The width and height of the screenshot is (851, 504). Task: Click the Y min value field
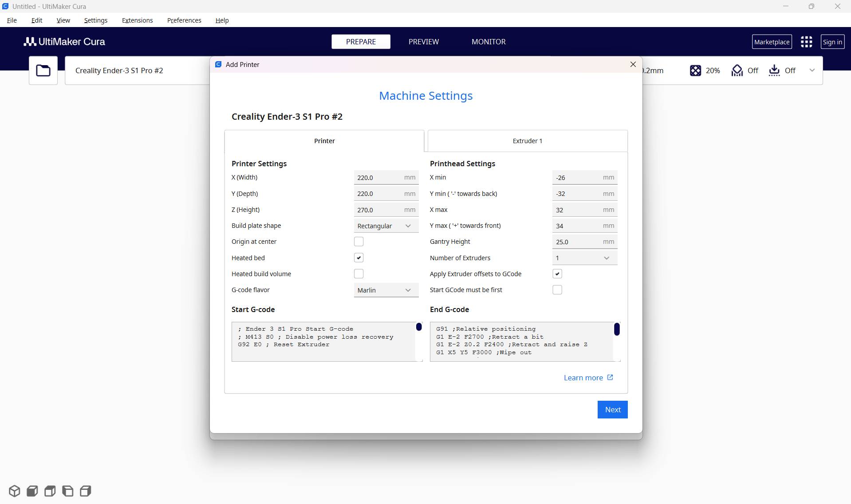pos(585,194)
